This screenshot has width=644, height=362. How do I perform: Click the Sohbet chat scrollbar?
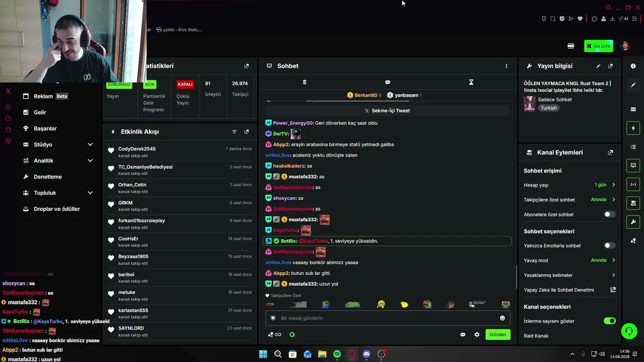(x=516, y=277)
